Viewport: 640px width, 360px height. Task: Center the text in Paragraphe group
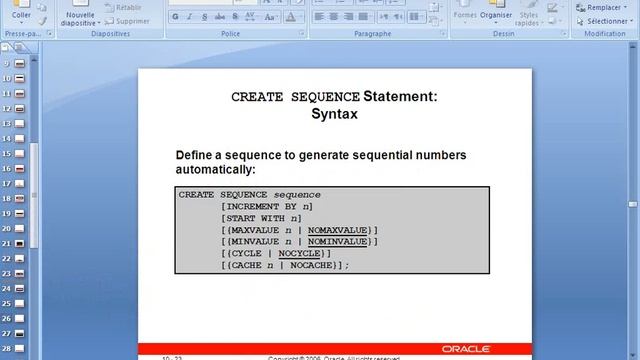tap(333, 17)
